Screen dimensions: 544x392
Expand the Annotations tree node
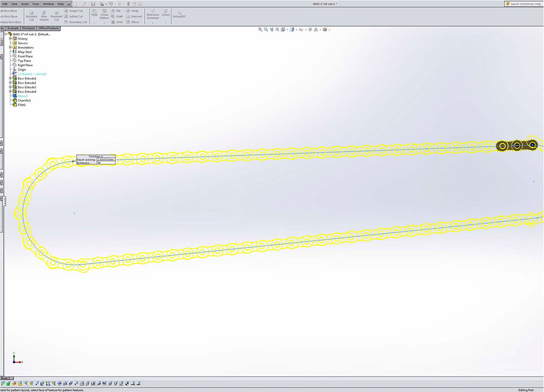click(10, 47)
